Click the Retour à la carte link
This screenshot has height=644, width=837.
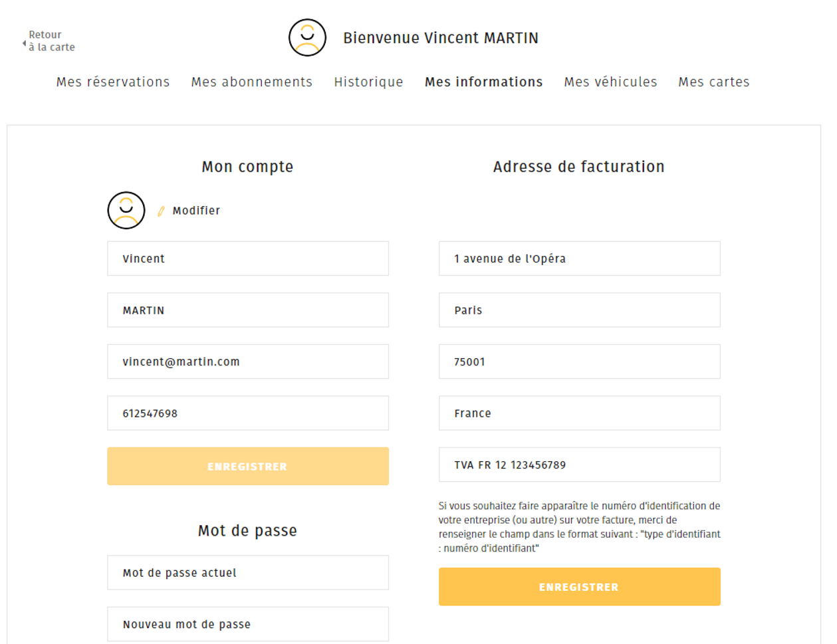click(x=51, y=41)
